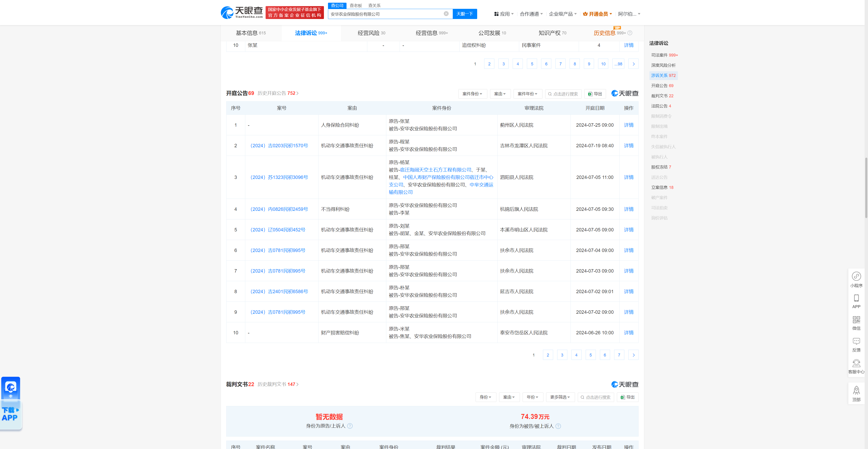Jump to 法院公告 4 in sidebar
This screenshot has height=449, width=868.
(661, 106)
